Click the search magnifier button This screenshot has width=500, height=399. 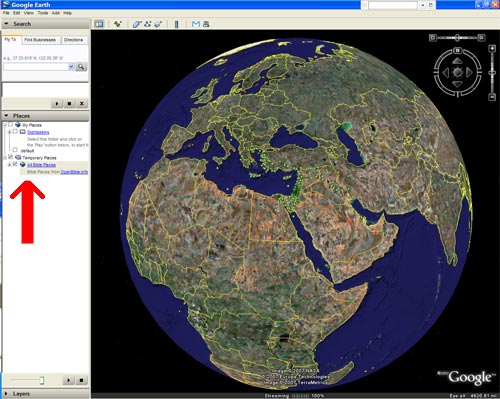point(81,67)
